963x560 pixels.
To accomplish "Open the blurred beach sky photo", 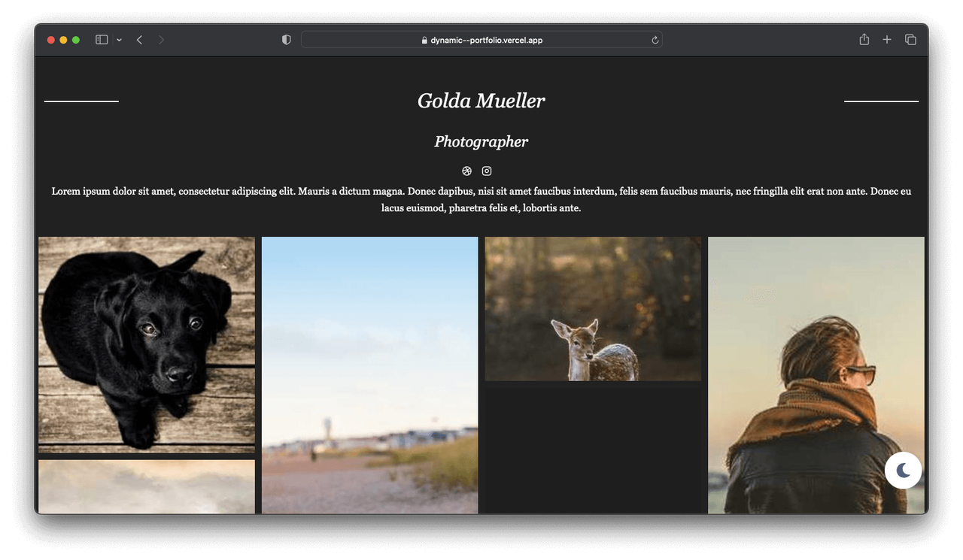I will (369, 375).
